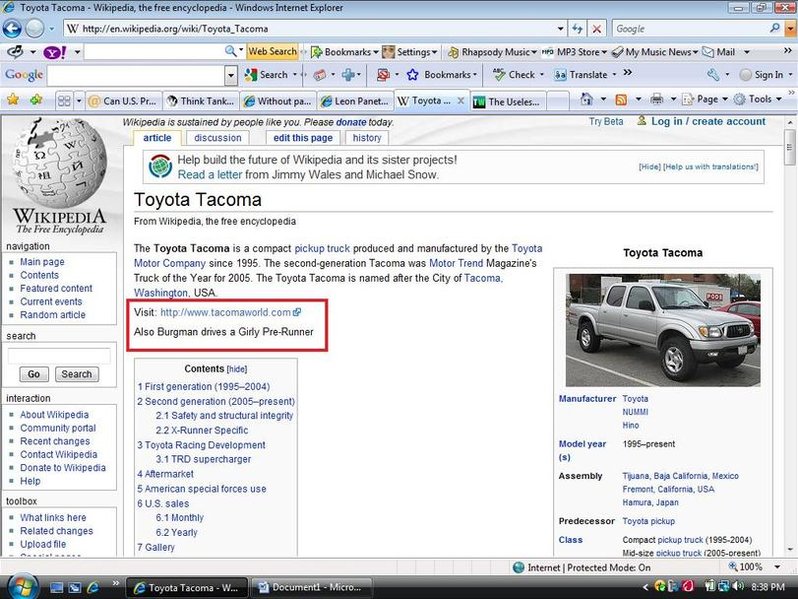Open the Google toolbar search box dropdown
This screenshot has width=798, height=599.
[231, 75]
